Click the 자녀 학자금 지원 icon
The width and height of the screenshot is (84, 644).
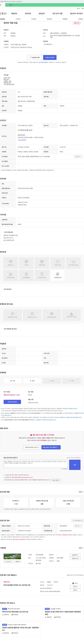pyautogui.click(x=73, y=263)
